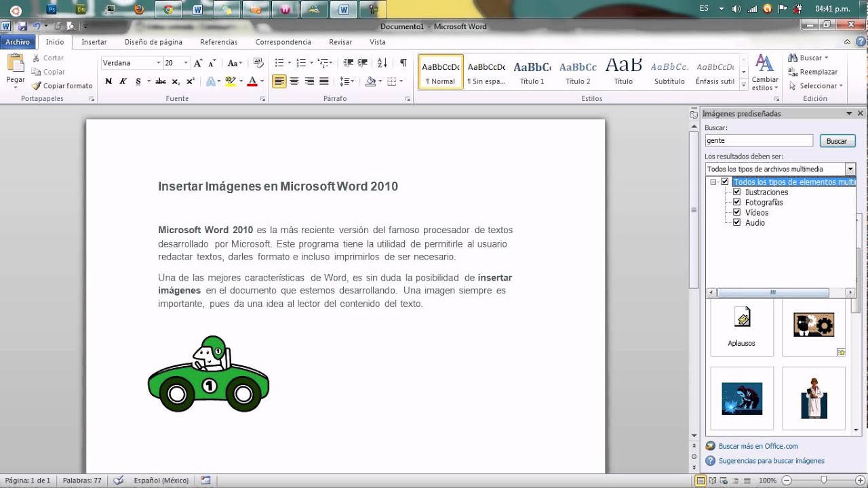Expand the Estilos gallery more arrow
Screen dimensions: 868x488
pos(744,85)
